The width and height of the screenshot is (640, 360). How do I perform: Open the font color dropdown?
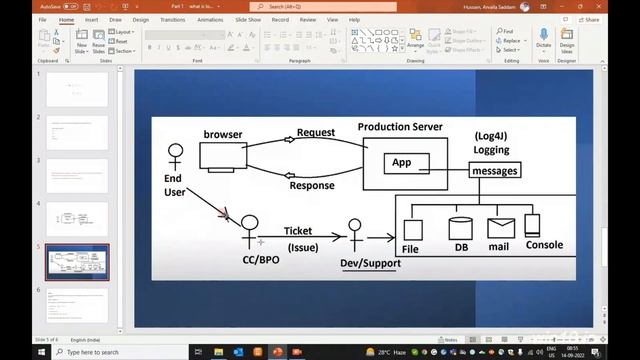coord(252,48)
